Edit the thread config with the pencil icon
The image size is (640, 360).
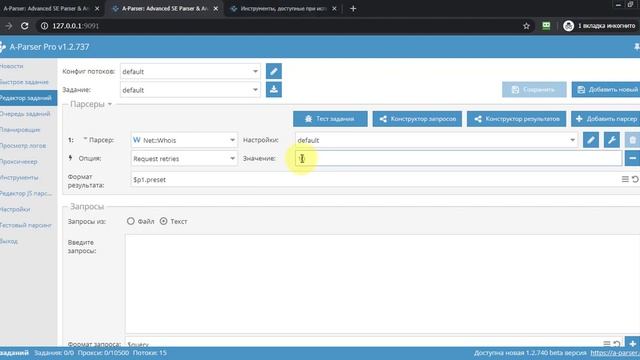coord(273,71)
